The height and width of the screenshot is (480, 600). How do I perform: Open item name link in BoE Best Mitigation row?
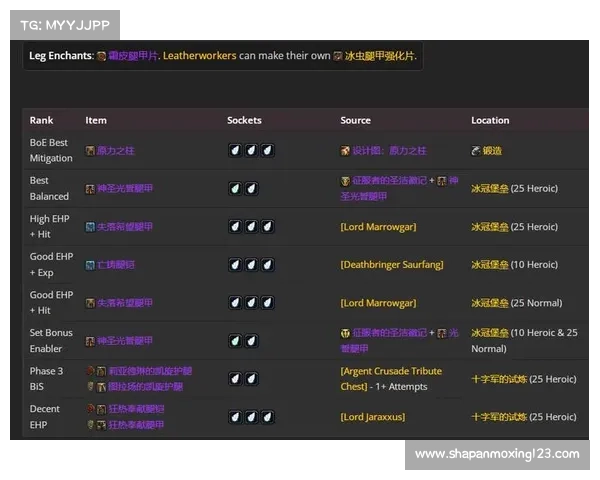116,151
